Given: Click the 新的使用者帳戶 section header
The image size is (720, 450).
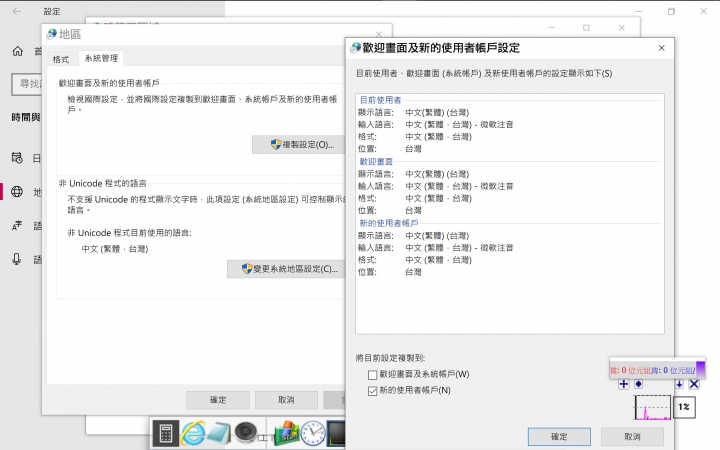Looking at the screenshot, I should [x=388, y=223].
